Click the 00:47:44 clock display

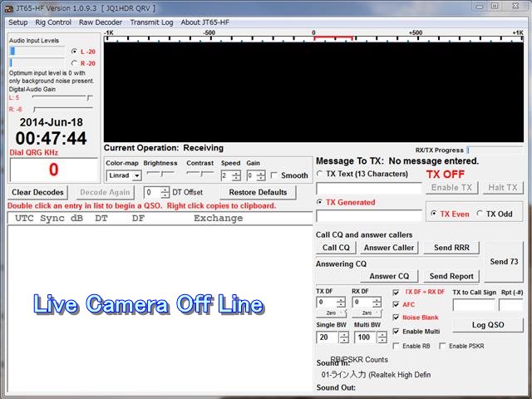click(52, 139)
